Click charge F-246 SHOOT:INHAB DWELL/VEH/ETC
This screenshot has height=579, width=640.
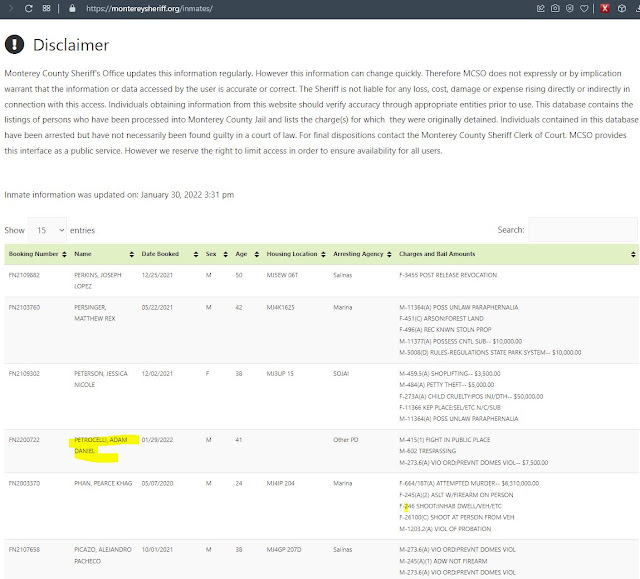pyautogui.click(x=451, y=506)
